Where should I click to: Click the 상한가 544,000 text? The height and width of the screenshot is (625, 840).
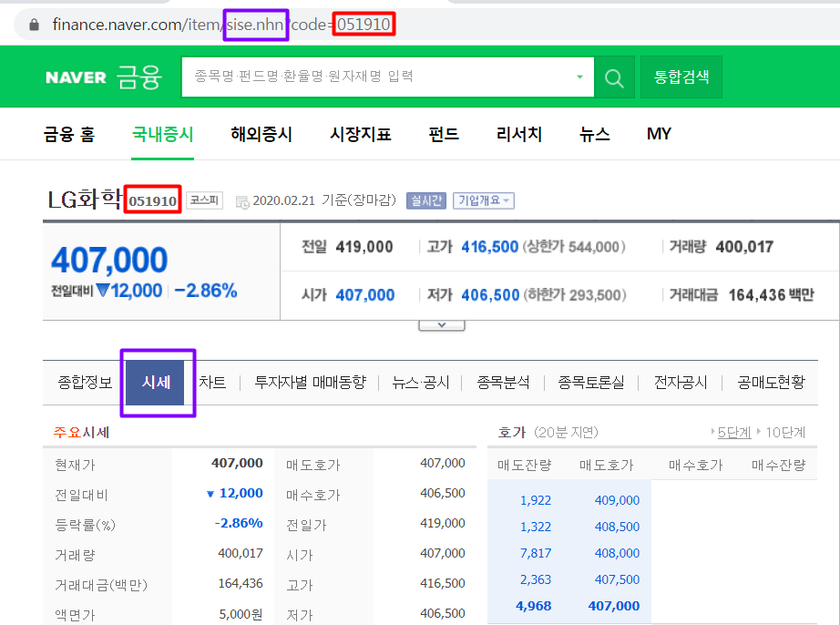pyautogui.click(x=574, y=247)
